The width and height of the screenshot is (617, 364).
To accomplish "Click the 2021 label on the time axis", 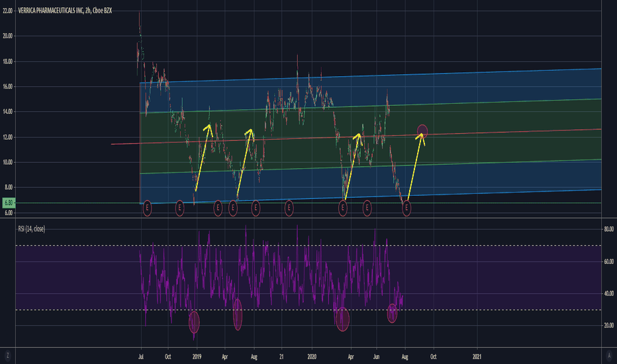I will tap(477, 357).
